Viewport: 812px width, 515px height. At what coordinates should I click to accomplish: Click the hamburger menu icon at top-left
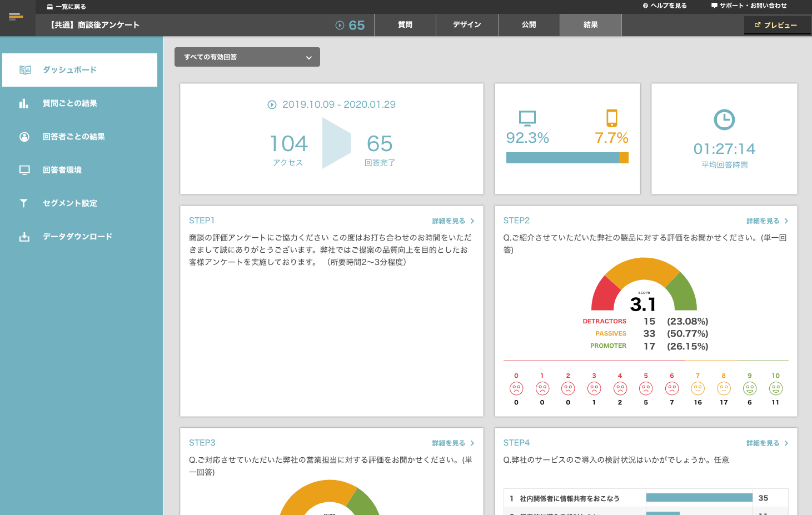[16, 17]
